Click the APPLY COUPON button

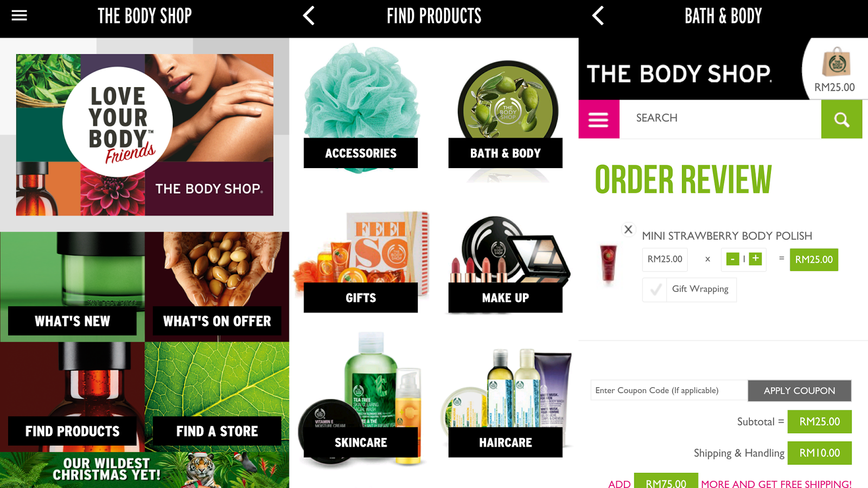(x=800, y=390)
